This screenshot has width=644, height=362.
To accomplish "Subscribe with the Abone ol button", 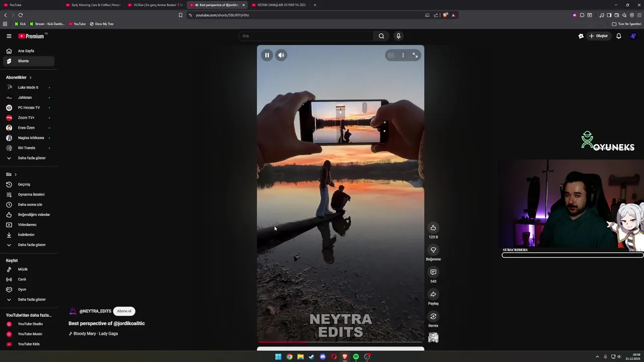I will (x=124, y=311).
